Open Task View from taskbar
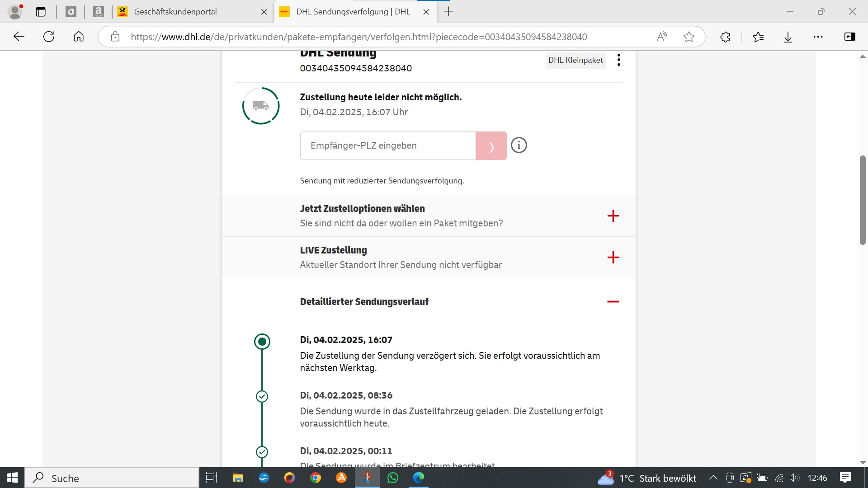The image size is (868, 488). click(x=212, y=478)
